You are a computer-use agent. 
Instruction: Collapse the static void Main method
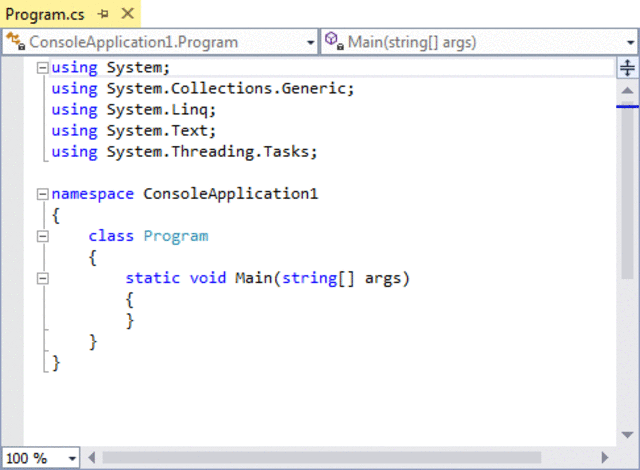[42, 278]
